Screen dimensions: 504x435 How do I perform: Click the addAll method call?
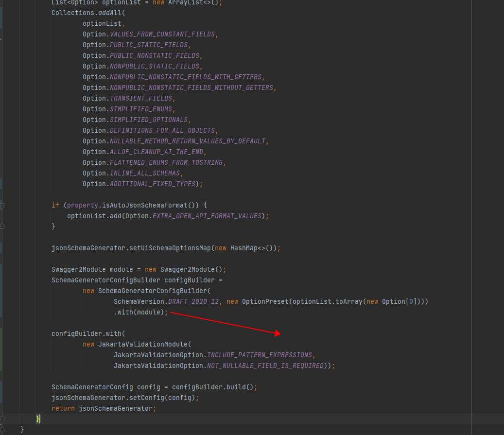point(110,13)
